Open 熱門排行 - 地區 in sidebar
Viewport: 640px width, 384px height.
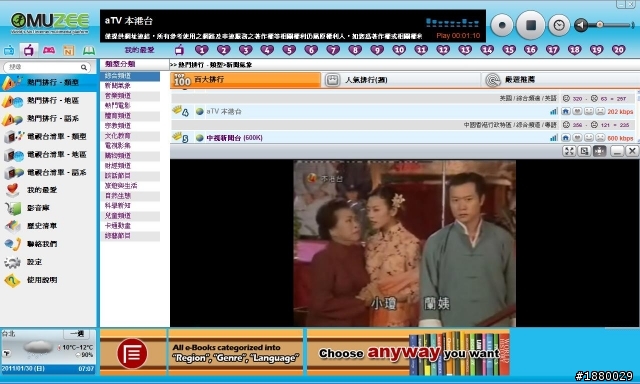click(x=48, y=100)
